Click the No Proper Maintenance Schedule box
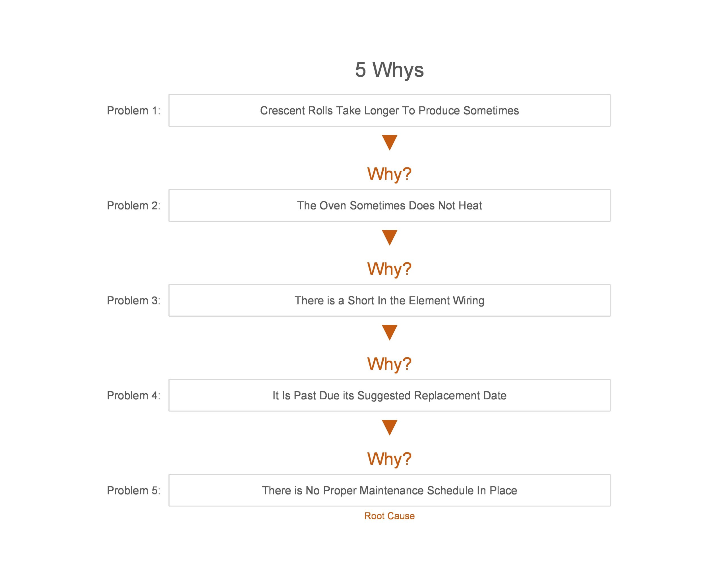The width and height of the screenshot is (728, 569). coord(389,490)
